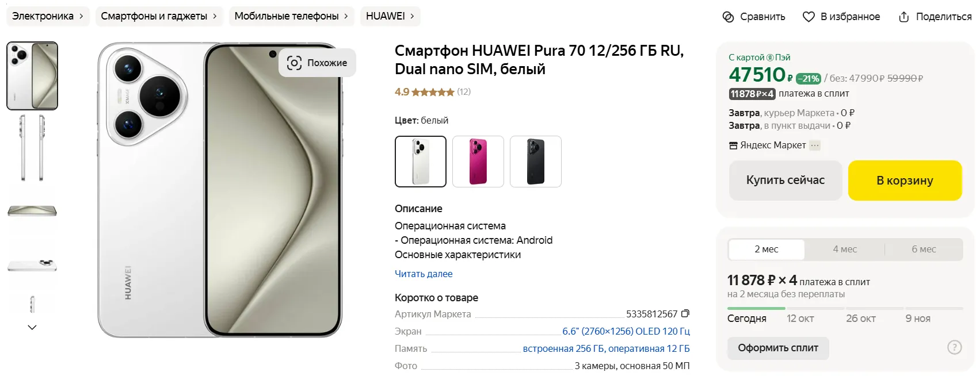Click the Купить сейчас button

pos(785,181)
